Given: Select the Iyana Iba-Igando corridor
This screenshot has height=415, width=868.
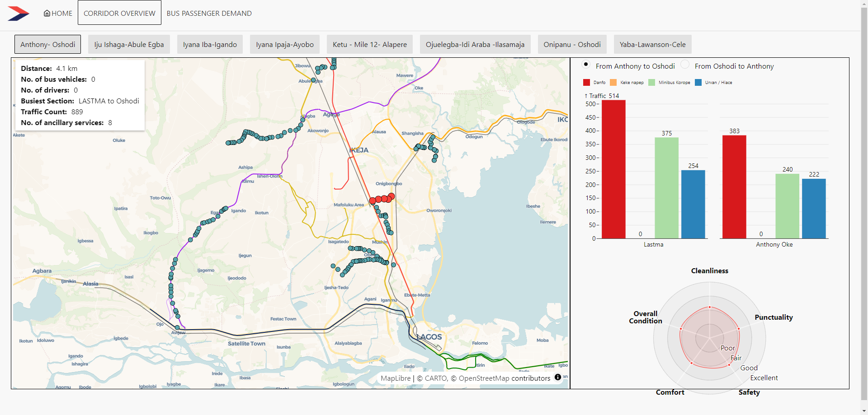Looking at the screenshot, I should tap(210, 44).
